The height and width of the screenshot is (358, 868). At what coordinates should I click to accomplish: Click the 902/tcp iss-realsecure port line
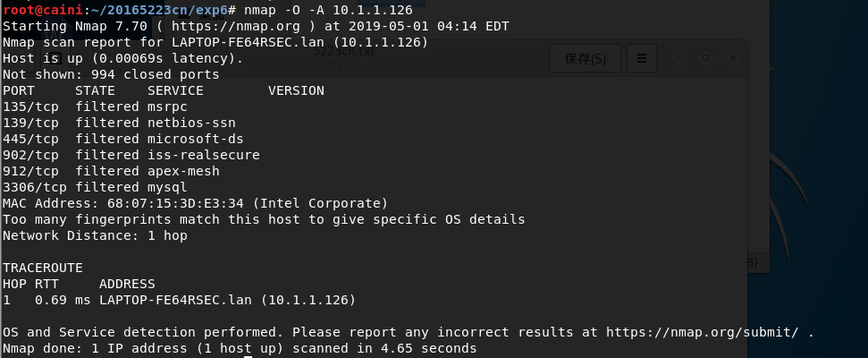click(x=131, y=155)
